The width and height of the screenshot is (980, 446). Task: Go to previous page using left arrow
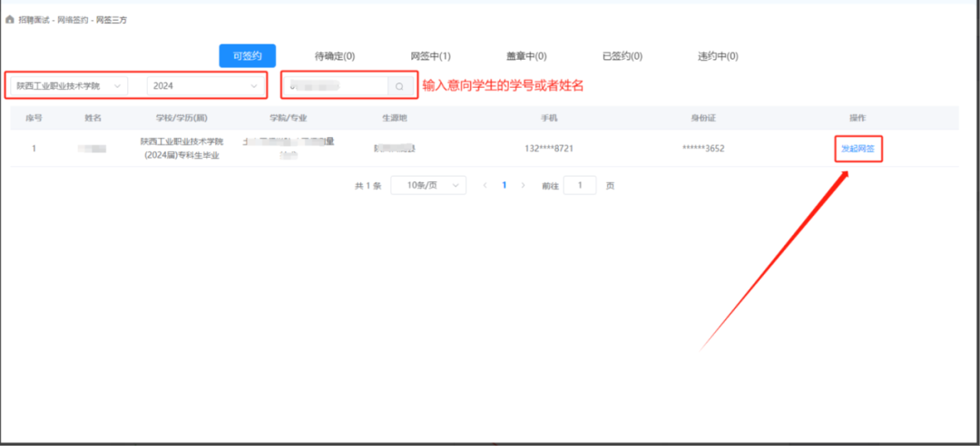(485, 185)
